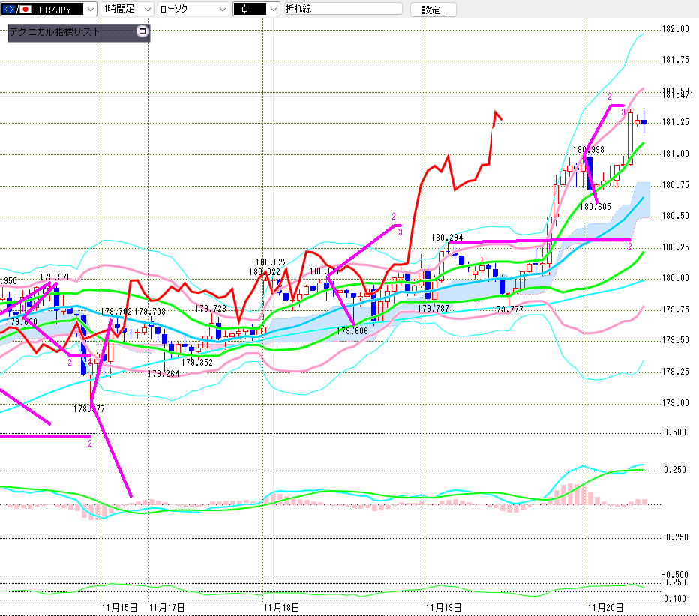The width and height of the screenshot is (699, 616).
Task: Select the 180.294 price annotation
Action: point(446,237)
